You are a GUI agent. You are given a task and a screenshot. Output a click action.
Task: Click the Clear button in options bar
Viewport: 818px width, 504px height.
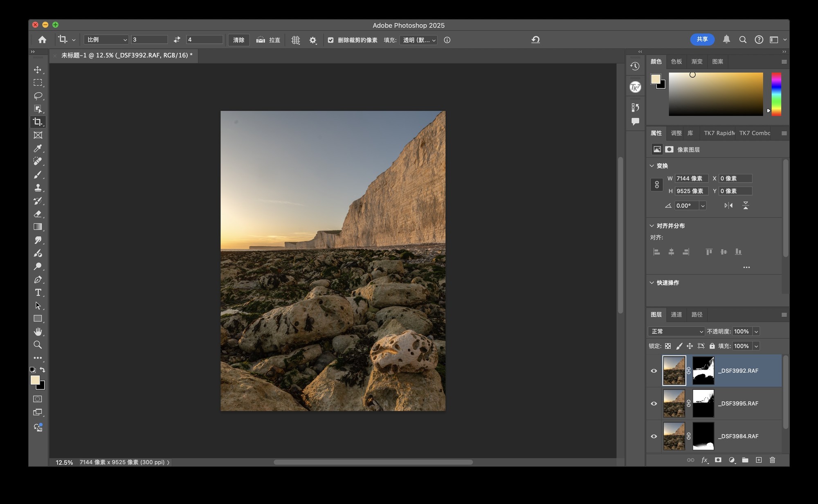[x=238, y=40]
